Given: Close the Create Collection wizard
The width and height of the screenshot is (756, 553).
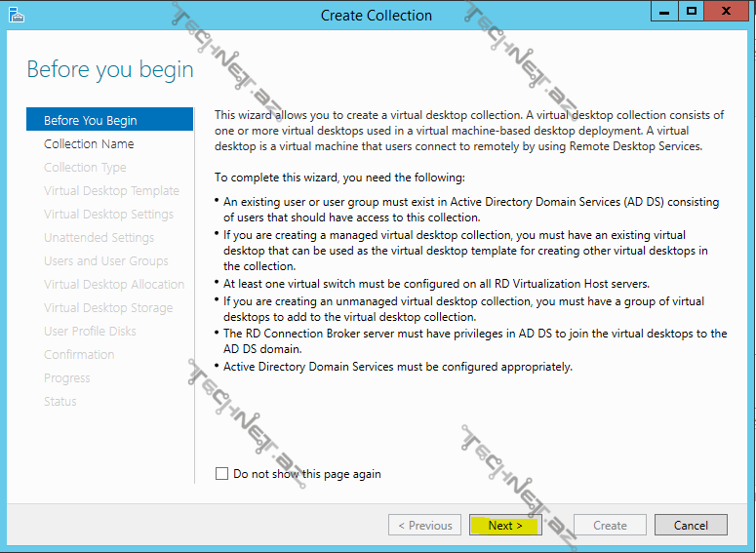Looking at the screenshot, I should (730, 12).
